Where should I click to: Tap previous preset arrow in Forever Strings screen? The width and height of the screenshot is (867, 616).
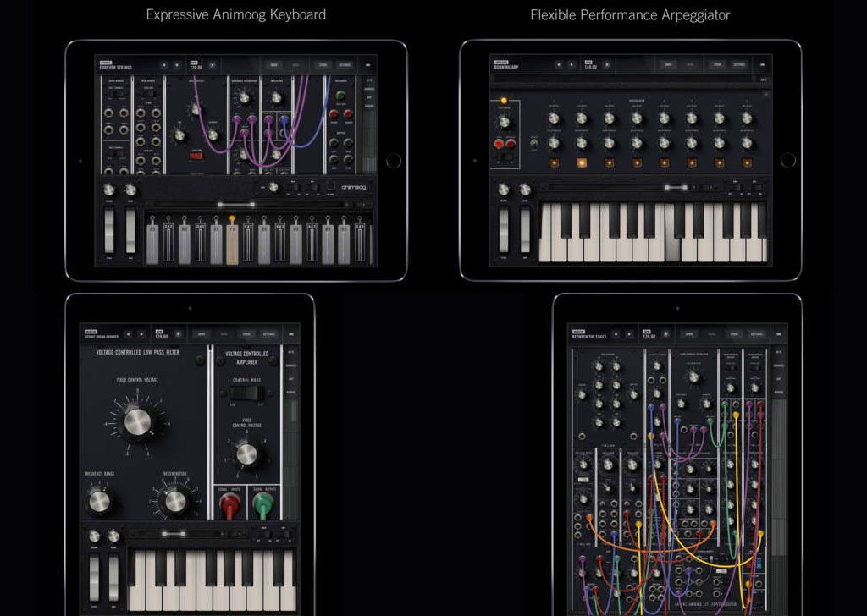[x=163, y=65]
